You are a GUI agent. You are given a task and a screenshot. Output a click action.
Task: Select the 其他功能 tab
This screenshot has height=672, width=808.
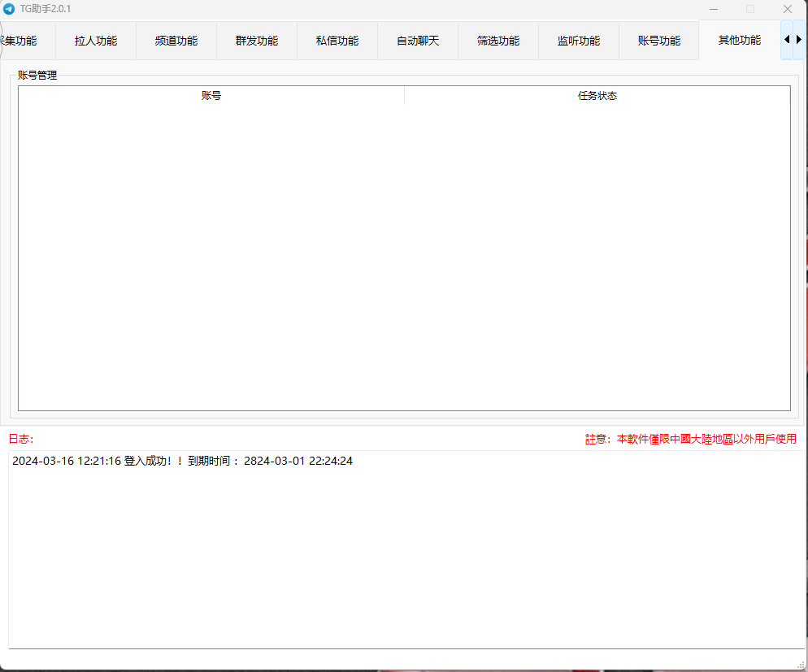[x=740, y=40]
